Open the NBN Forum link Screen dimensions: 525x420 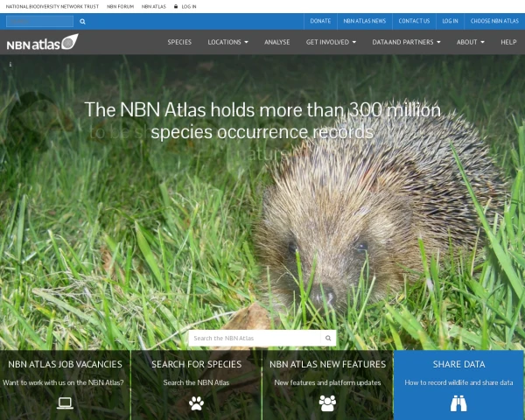coord(120,6)
